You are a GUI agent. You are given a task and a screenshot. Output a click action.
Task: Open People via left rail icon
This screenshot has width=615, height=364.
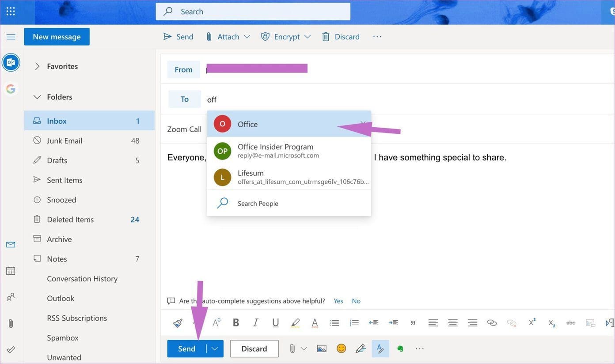point(11,297)
